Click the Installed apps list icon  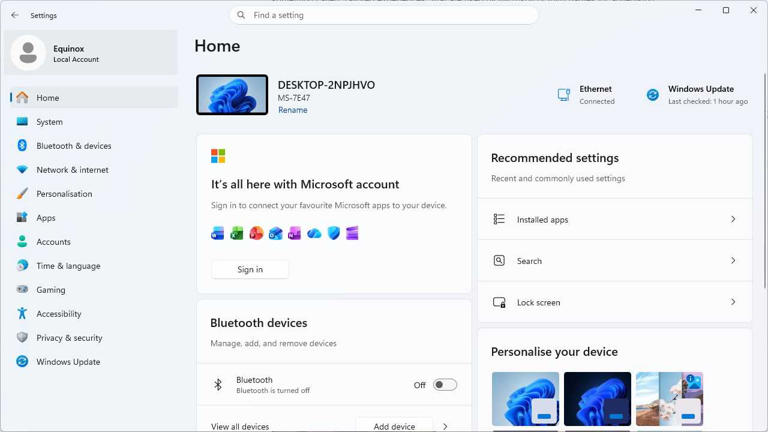(x=499, y=219)
